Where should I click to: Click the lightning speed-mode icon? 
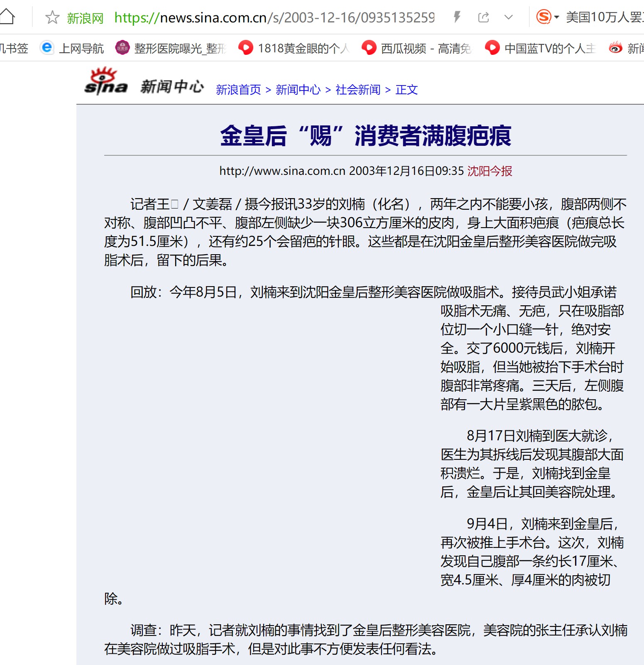(x=457, y=17)
